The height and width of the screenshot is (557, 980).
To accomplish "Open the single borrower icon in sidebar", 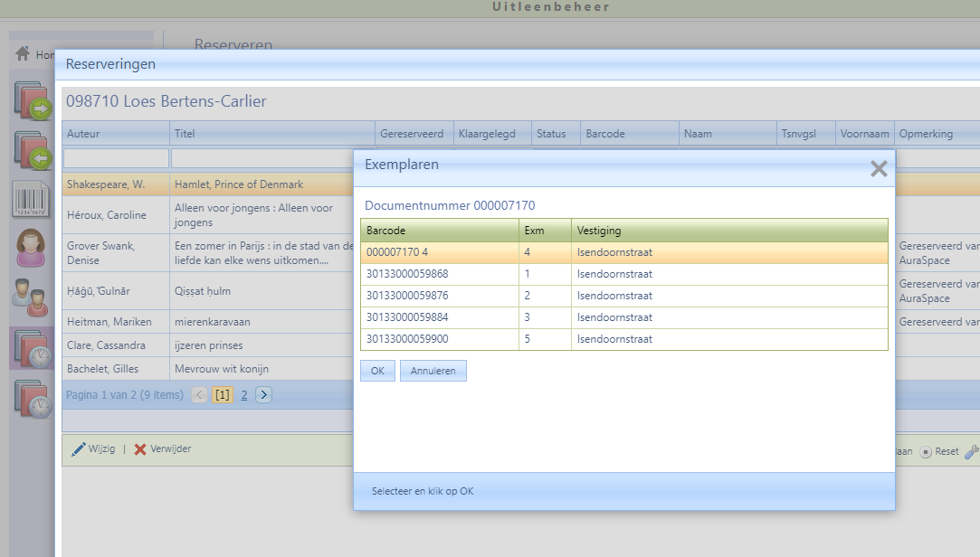I will [x=32, y=248].
